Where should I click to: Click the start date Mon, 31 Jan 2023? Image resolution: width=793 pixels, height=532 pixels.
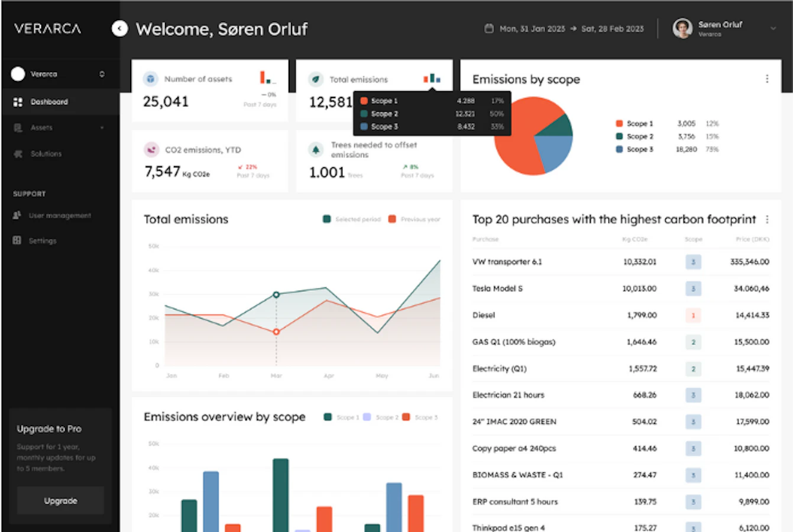(532, 28)
